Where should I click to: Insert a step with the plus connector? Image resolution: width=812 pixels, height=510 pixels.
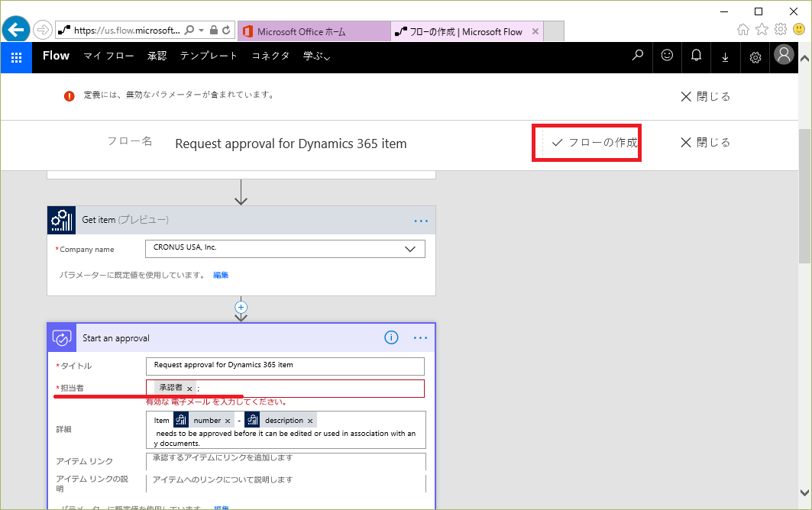pos(241,307)
